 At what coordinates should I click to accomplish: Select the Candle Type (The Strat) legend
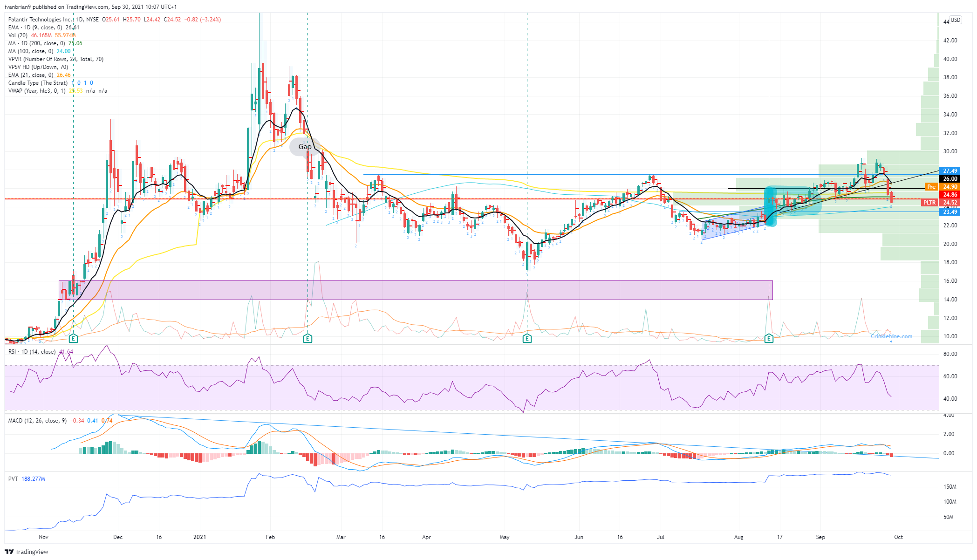[51, 83]
